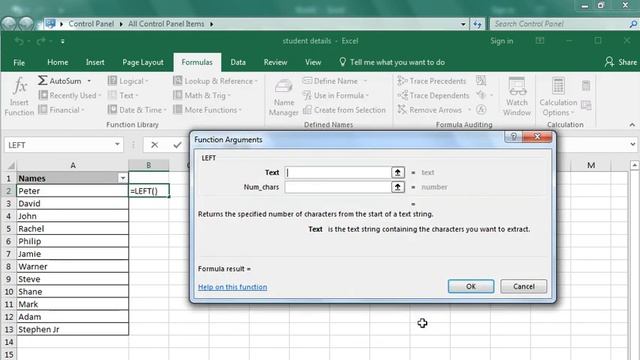
Task: Collapse dialog via Text field arrow button
Action: pos(398,172)
